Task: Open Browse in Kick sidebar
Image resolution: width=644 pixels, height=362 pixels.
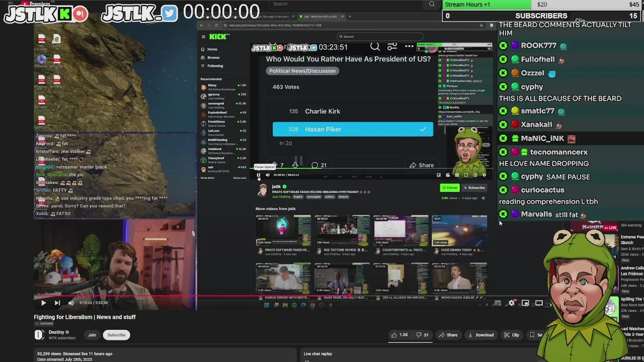Action: [x=210, y=57]
